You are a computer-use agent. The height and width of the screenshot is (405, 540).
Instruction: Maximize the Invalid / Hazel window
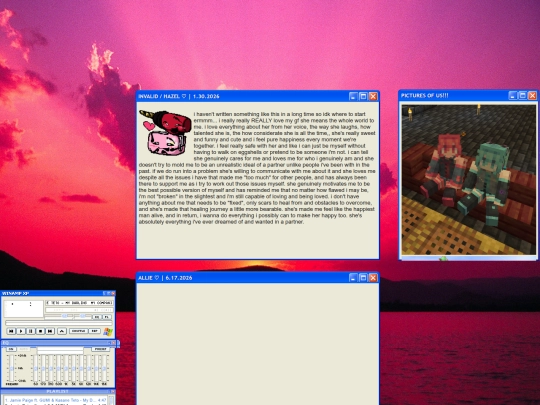[x=363, y=96]
